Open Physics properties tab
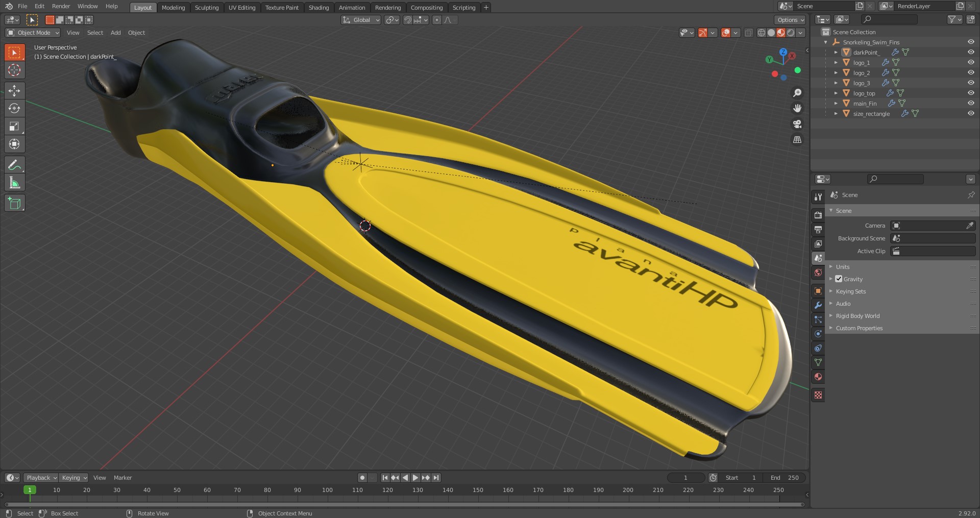 click(818, 334)
